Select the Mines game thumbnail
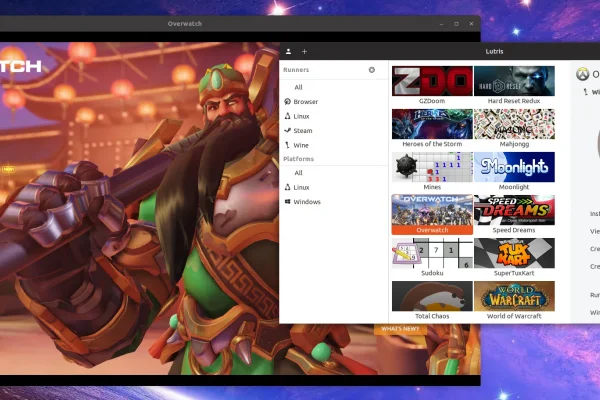This screenshot has width=600, height=400. click(x=432, y=167)
